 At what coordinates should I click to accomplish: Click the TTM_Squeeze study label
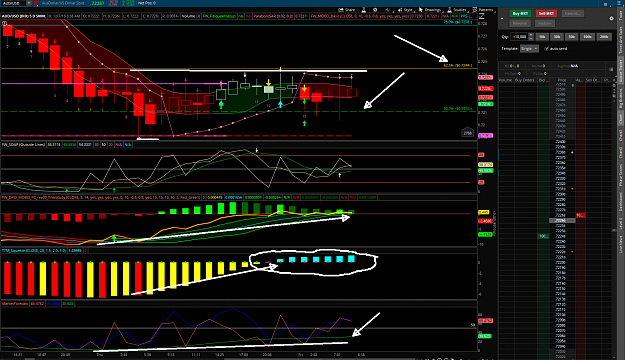click(x=34, y=251)
